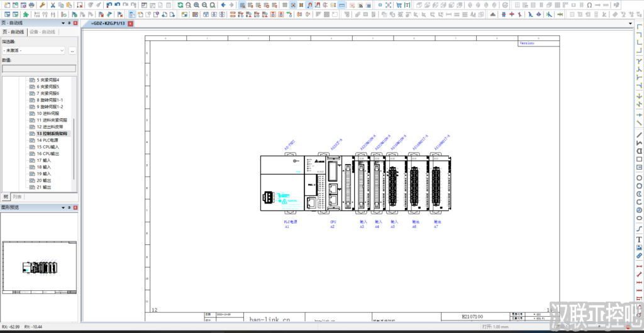Insert image using the picture icon in right toolbar
The width and height of the screenshot is (644, 333).
(x=639, y=248)
